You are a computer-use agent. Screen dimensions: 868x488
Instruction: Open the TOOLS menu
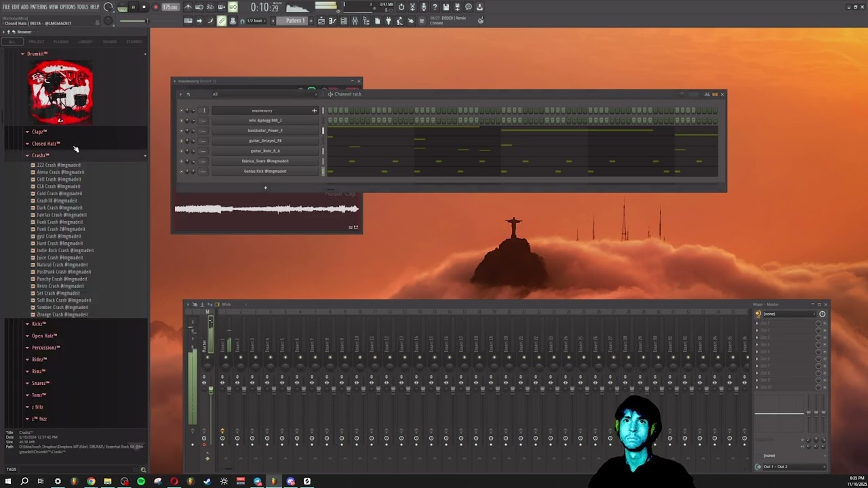point(83,7)
